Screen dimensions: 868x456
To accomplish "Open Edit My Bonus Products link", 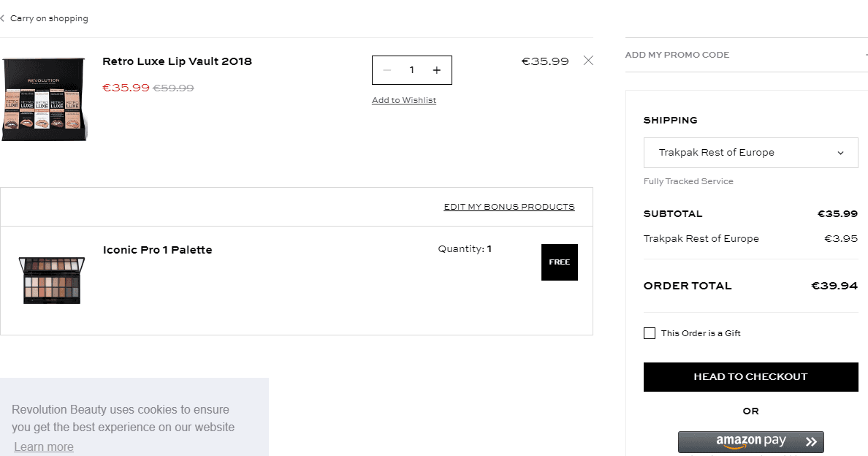I will coord(509,206).
